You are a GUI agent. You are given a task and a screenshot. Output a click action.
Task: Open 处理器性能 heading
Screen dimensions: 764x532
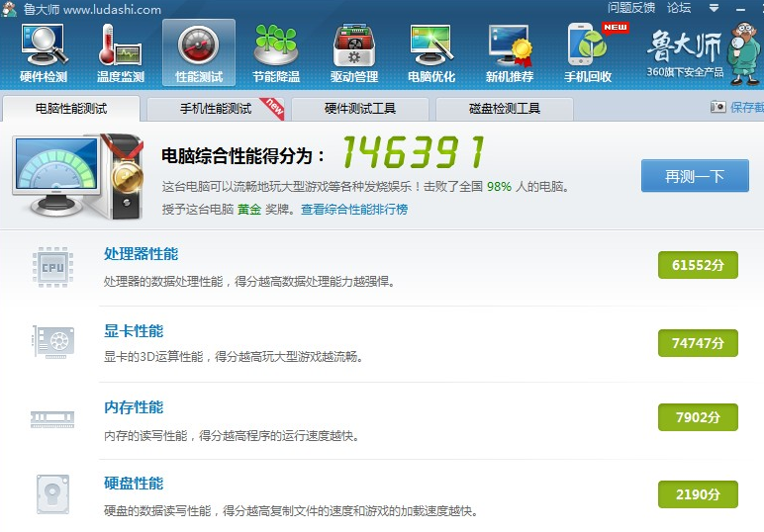tap(141, 253)
